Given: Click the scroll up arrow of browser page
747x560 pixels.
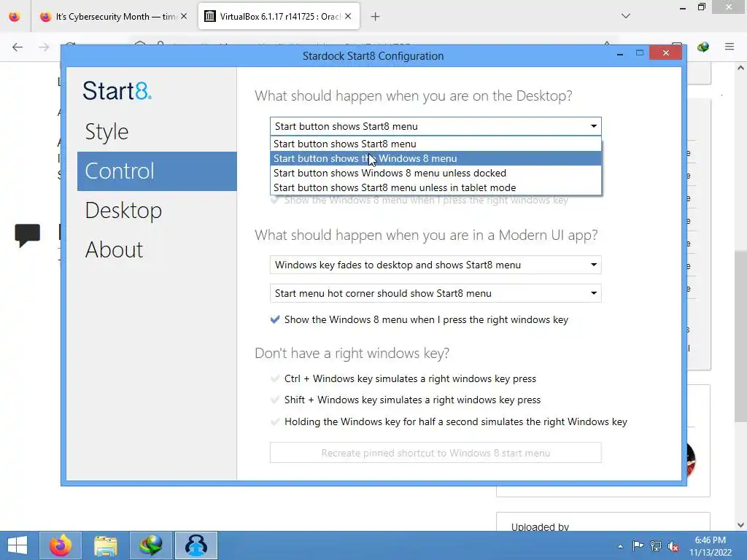Looking at the screenshot, I should point(740,68).
